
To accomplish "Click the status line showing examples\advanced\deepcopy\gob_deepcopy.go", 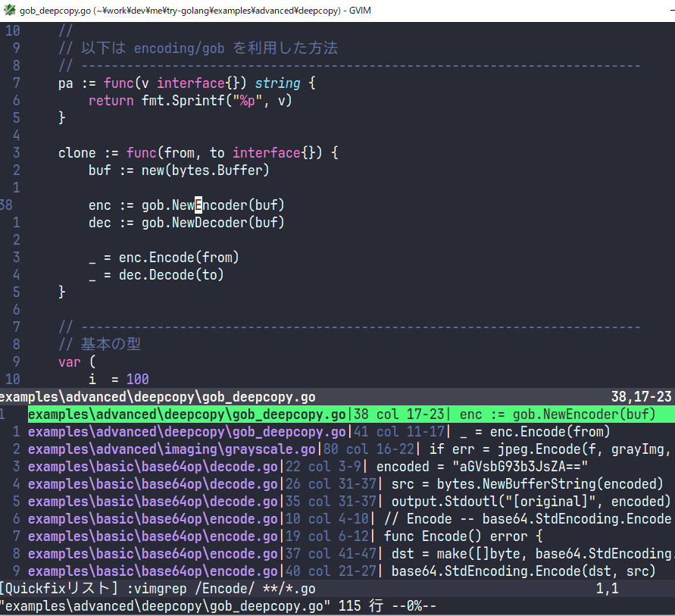I will pos(338,396).
